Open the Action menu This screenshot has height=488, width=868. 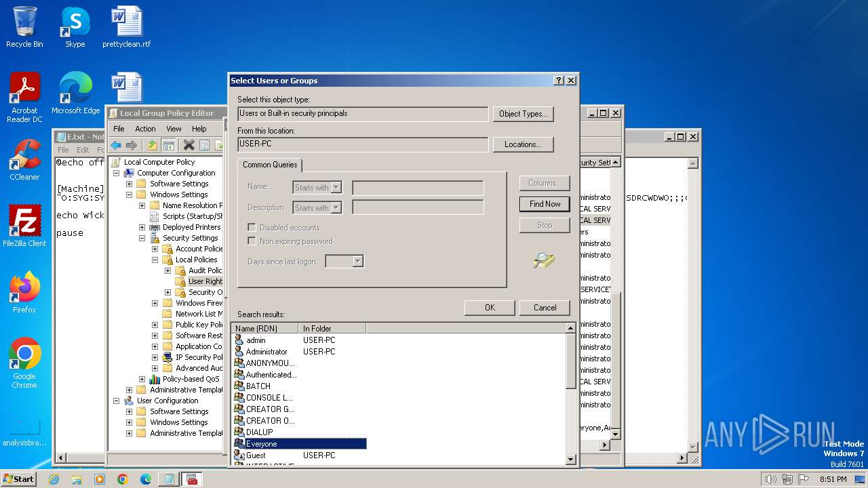pos(145,129)
